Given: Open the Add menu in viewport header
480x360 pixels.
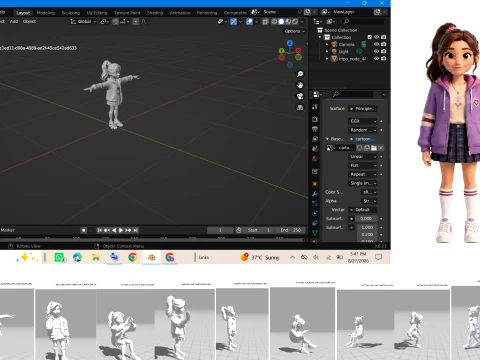Looking at the screenshot, I should (14, 21).
